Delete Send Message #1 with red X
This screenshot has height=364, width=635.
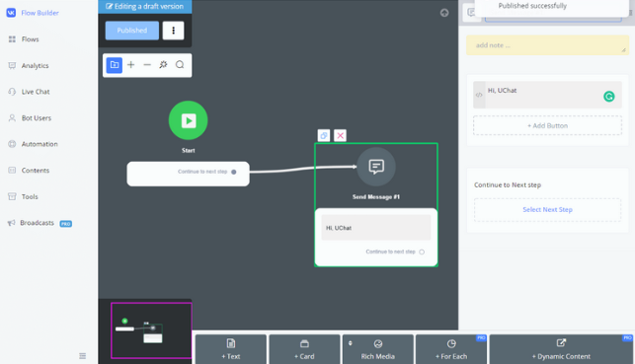[x=340, y=135]
